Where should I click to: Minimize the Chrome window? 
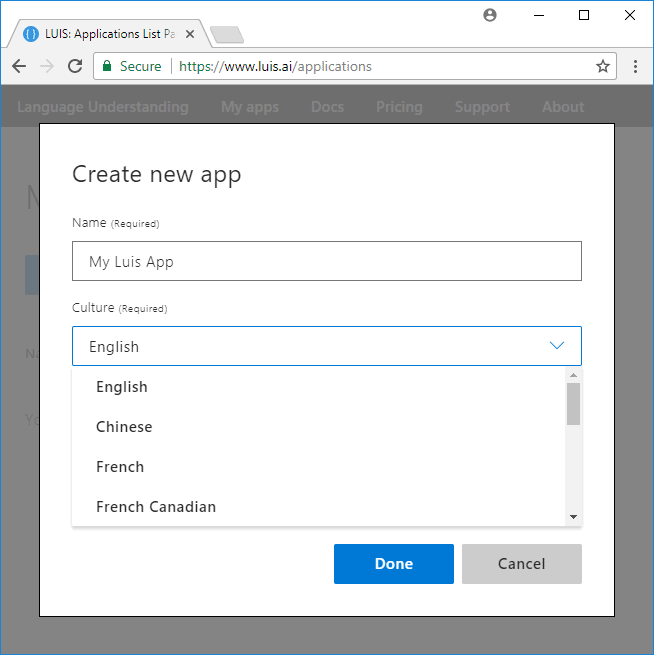click(x=539, y=15)
